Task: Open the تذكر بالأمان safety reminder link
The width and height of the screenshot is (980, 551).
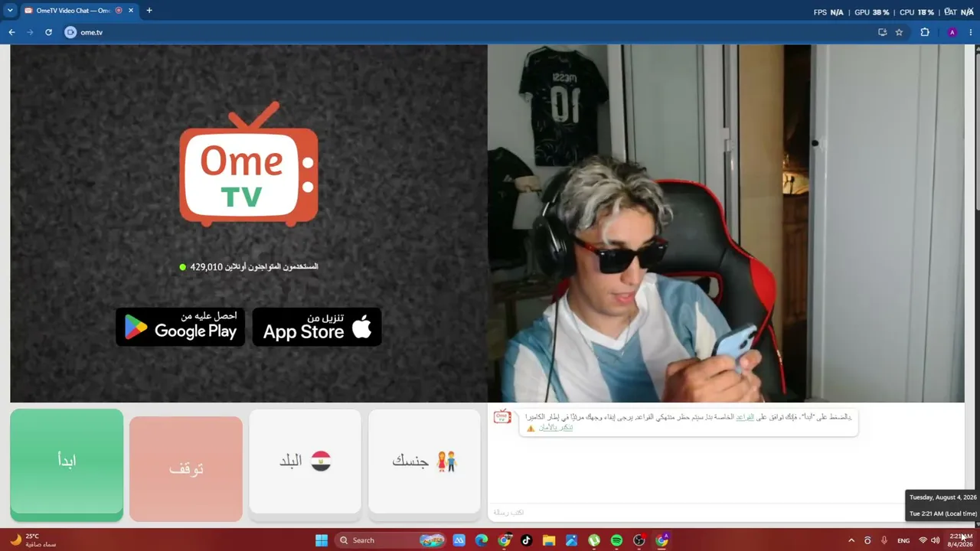Action: click(556, 427)
